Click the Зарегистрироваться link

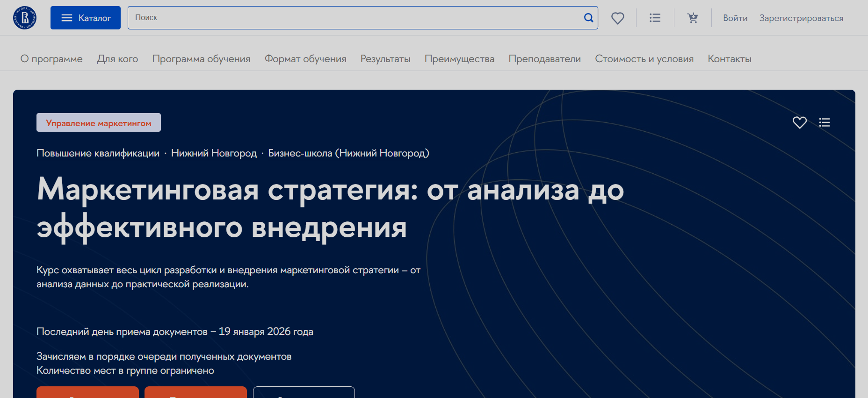[801, 18]
